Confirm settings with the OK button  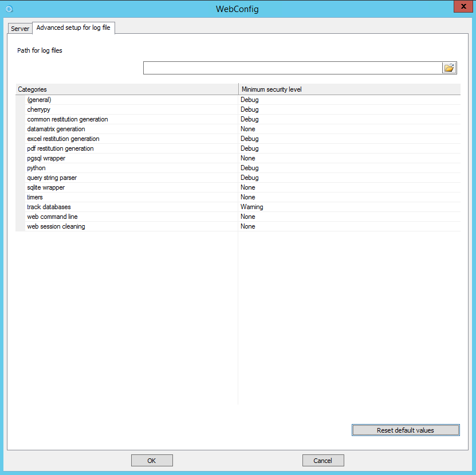[152, 461]
